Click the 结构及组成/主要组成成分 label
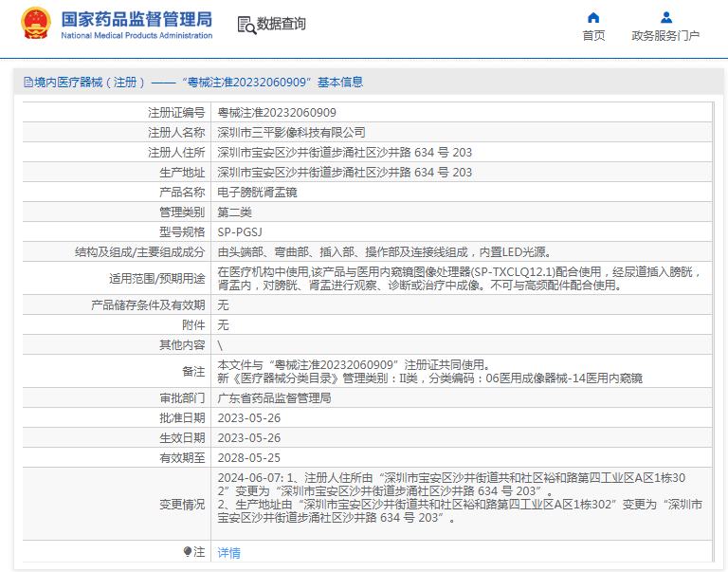 tap(139, 252)
